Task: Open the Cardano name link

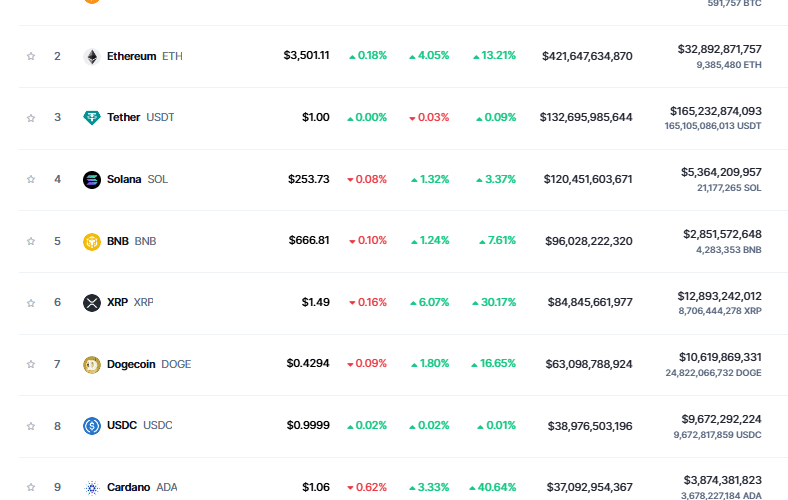Action: [x=128, y=487]
